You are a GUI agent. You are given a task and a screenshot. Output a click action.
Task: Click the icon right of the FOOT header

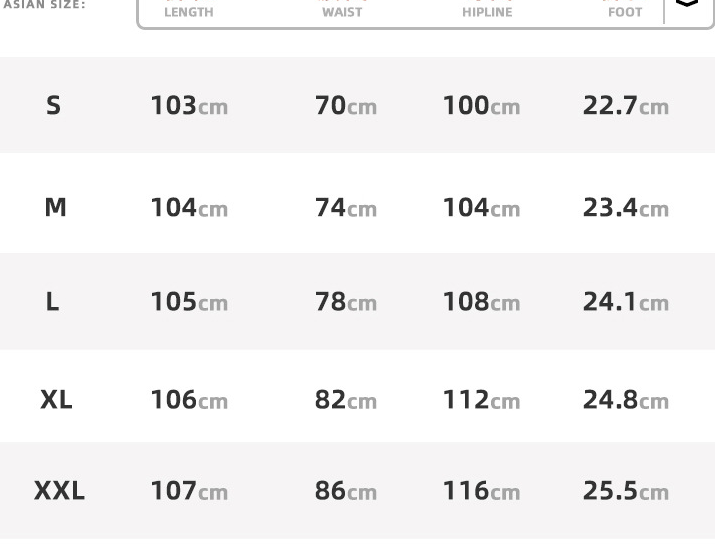pos(687,4)
